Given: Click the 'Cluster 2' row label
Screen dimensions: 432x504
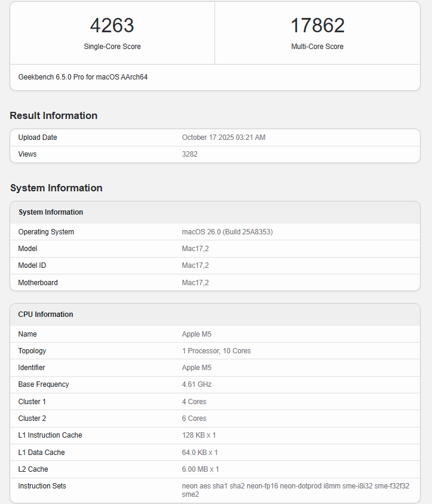Looking at the screenshot, I should pos(32,419).
